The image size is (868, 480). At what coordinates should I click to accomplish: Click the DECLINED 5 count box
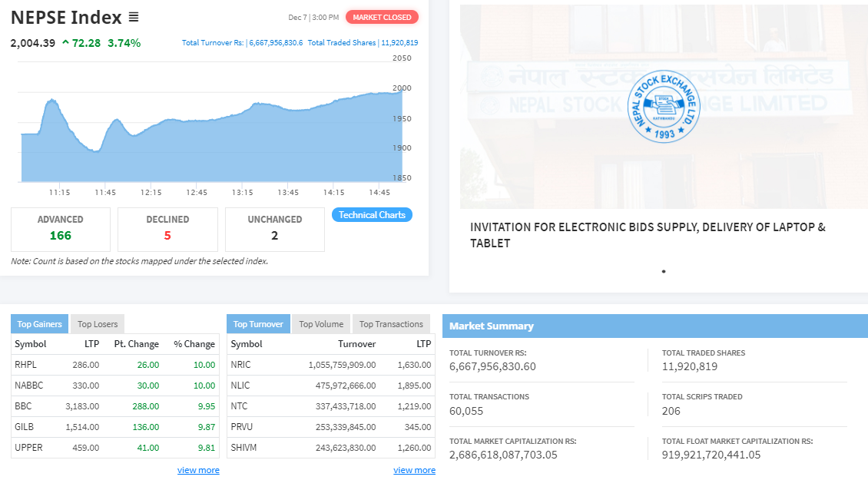coord(167,229)
